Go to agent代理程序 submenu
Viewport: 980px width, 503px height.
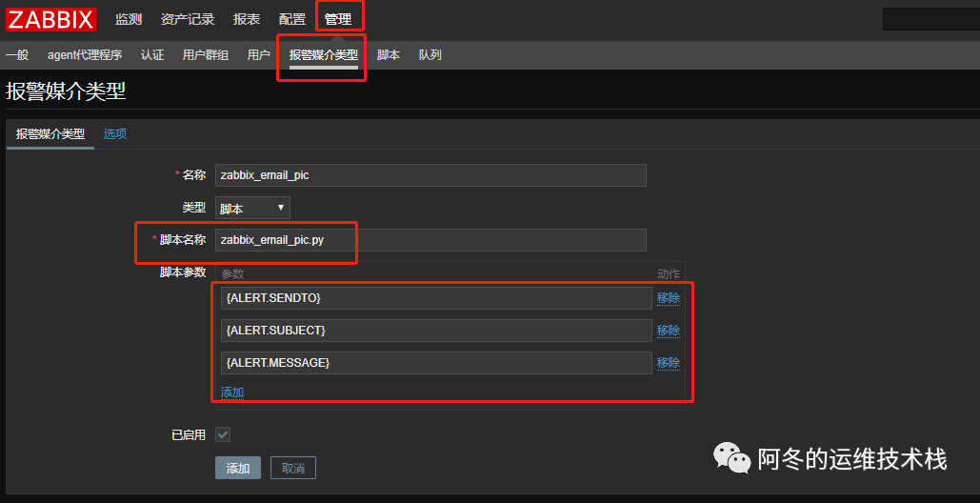coord(85,55)
